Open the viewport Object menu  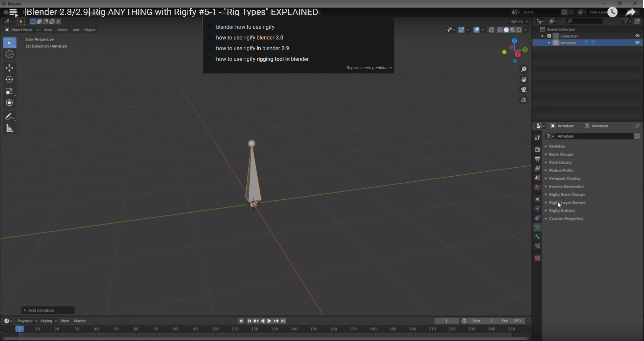point(89,30)
